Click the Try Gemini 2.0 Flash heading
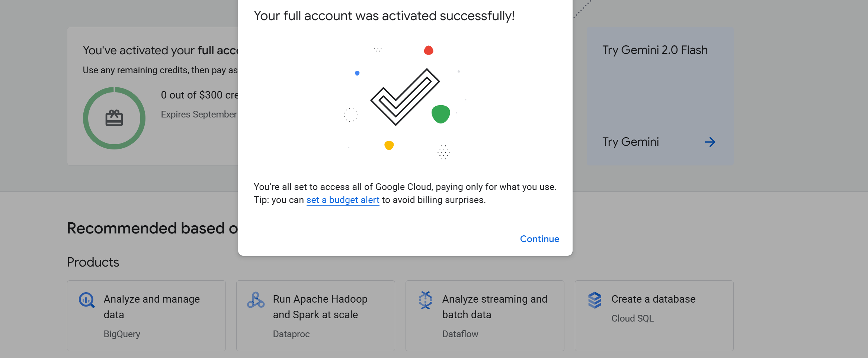Image resolution: width=868 pixels, height=358 pixels. 655,50
